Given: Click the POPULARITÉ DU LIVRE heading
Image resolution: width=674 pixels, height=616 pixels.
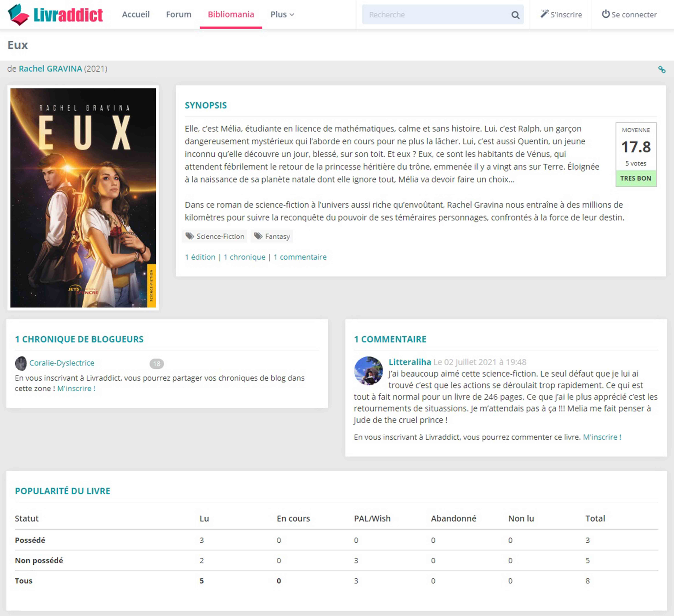Looking at the screenshot, I should [x=62, y=491].
